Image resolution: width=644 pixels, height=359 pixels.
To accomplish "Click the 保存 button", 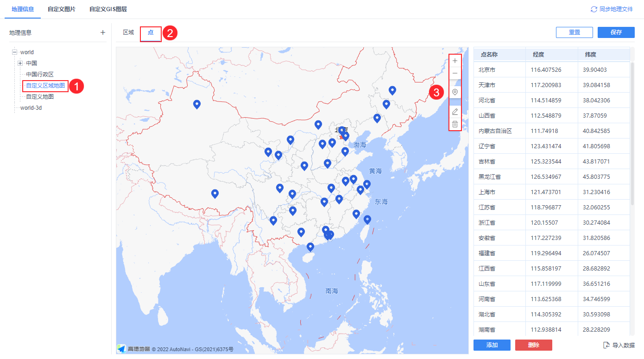I will pos(616,32).
